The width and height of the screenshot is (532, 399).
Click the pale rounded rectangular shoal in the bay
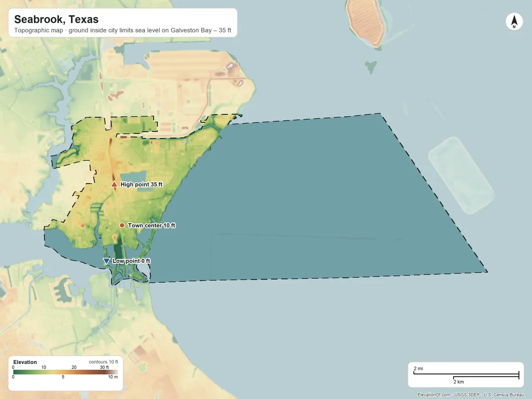tap(461, 175)
